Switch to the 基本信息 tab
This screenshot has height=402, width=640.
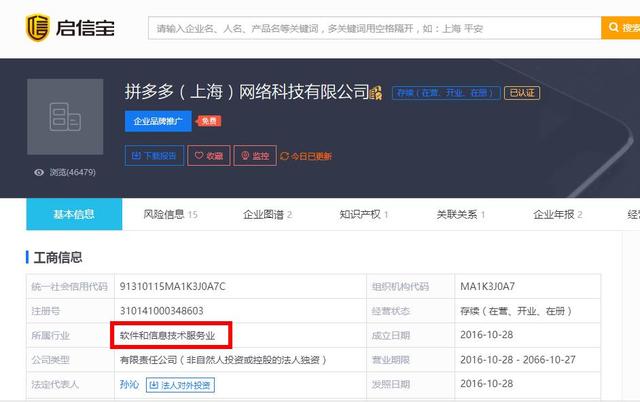click(74, 214)
